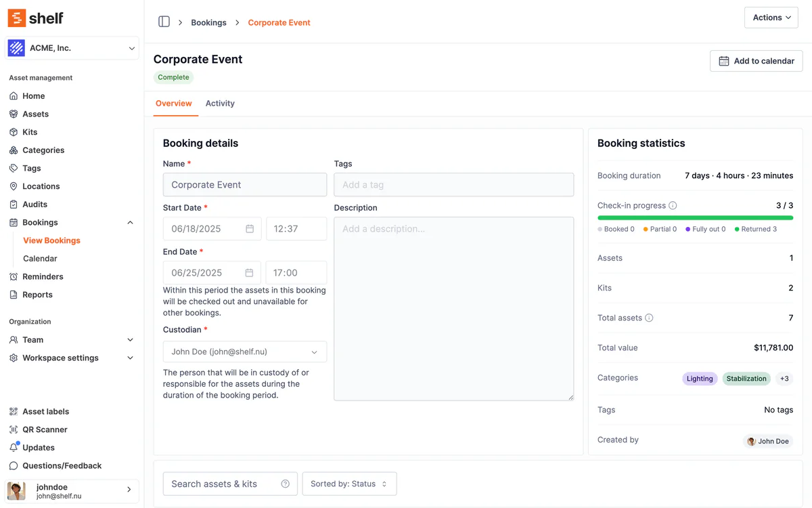Screen dimensions: 812x508
Task: Collapse the Bookings sidebar section chevron
Action: coord(131,223)
